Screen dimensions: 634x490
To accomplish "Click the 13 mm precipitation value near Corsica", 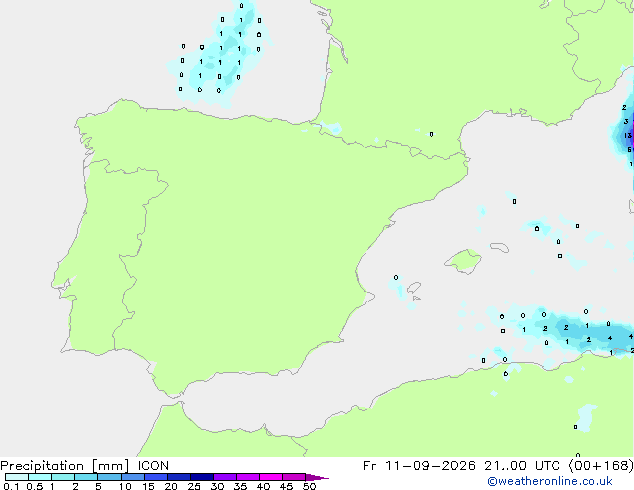I will coord(628,135).
